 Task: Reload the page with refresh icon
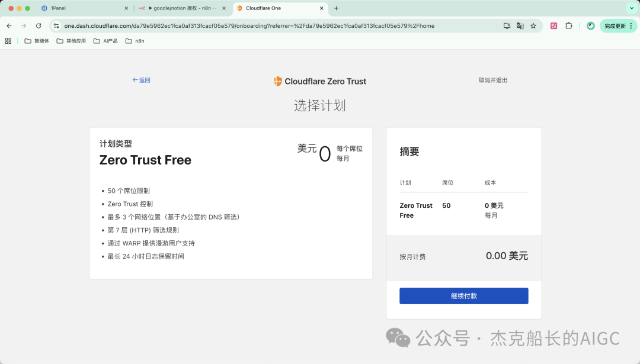39,25
